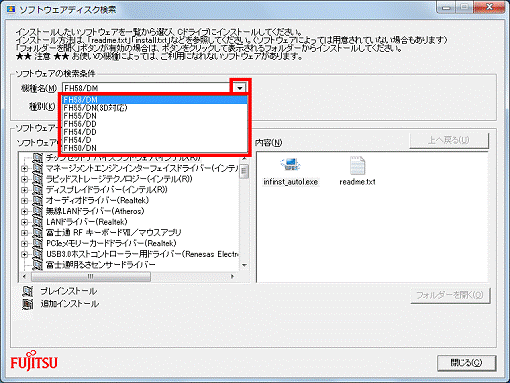Expand マネージメントエンジンインターフェイスドライバー tree node
This screenshot has width=510, height=383.
tap(24, 169)
